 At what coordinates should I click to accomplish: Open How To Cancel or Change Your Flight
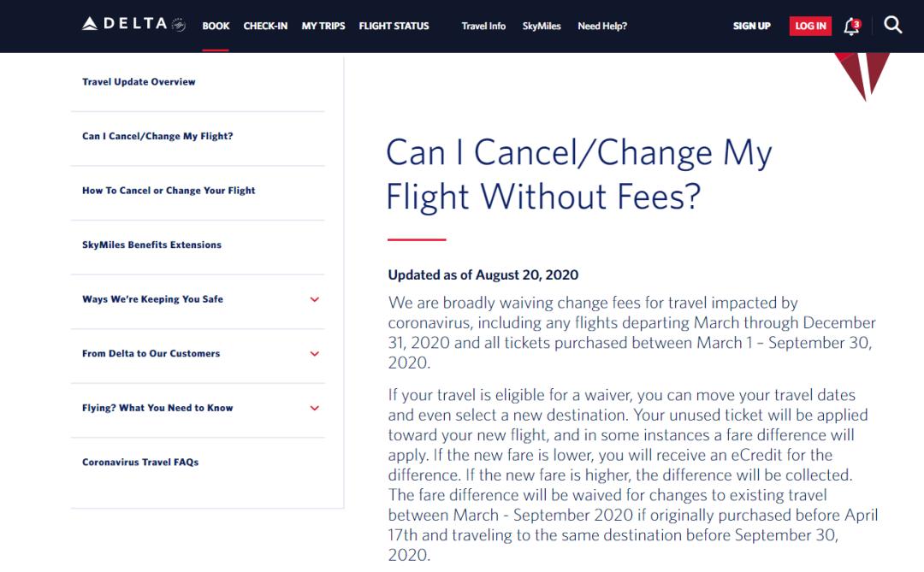pyautogui.click(x=169, y=191)
